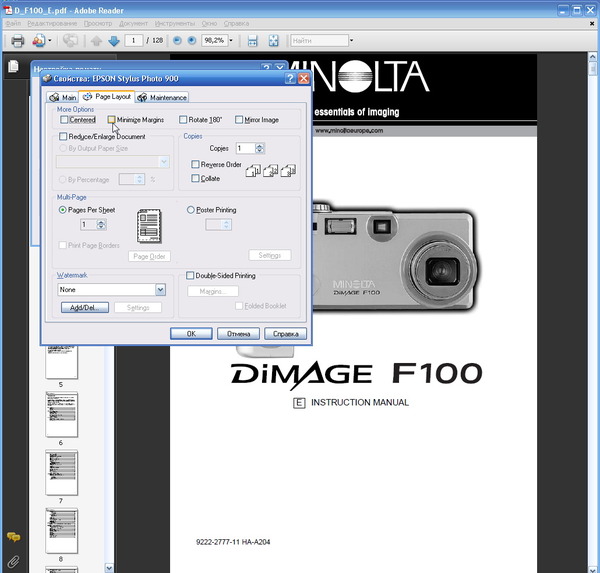Go to previous page with up arrow
The image size is (600, 573).
[x=96, y=41]
